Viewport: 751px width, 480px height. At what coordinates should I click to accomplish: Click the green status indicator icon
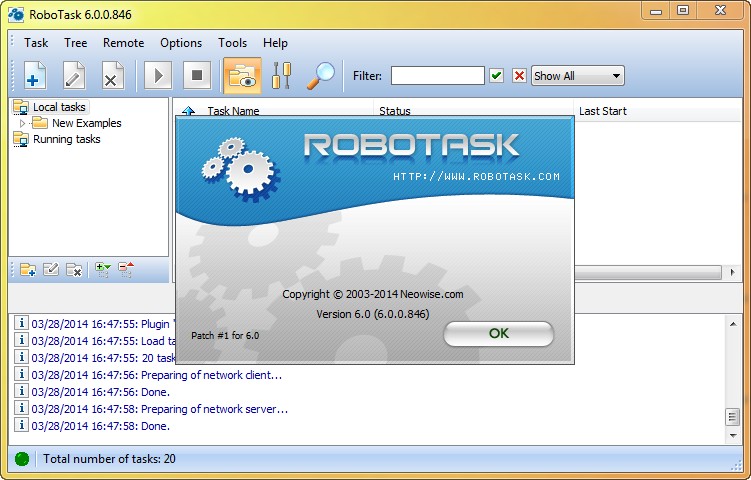[22, 459]
